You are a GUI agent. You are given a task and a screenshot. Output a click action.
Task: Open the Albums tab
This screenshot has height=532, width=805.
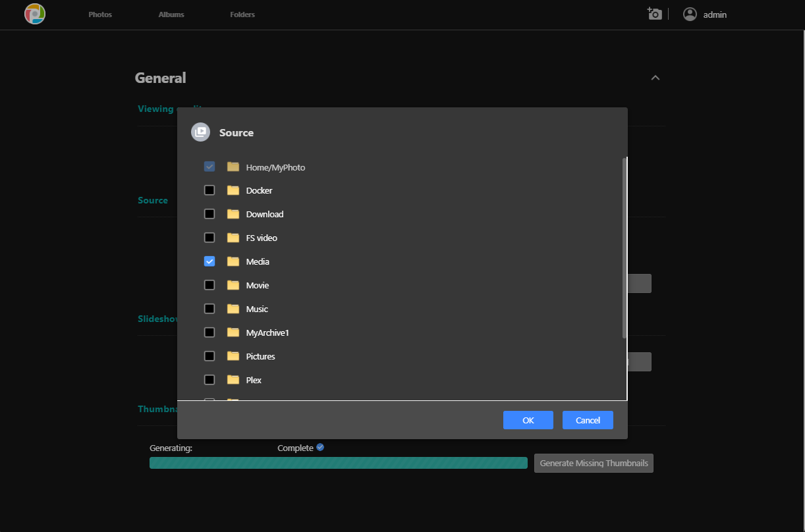pos(171,14)
